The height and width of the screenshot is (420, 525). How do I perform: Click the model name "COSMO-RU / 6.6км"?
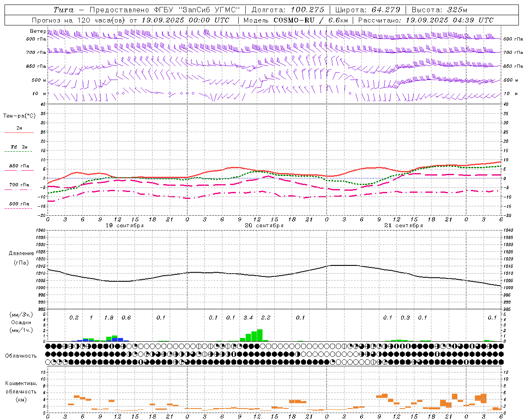pos(310,20)
